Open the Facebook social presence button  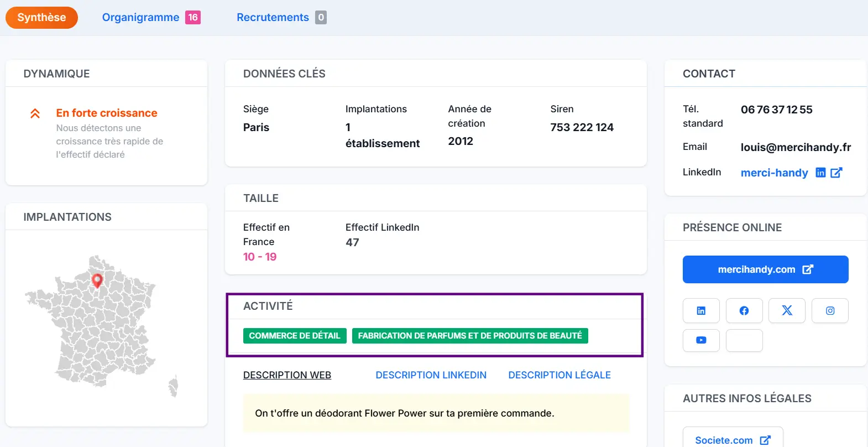744,311
